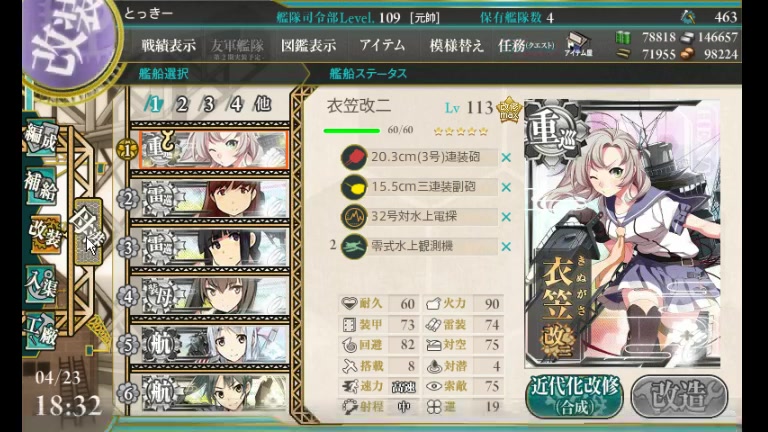Click the 32号対水上電探 radar equipment icon
Image resolution: width=768 pixels, height=432 pixels.
pyautogui.click(x=354, y=216)
